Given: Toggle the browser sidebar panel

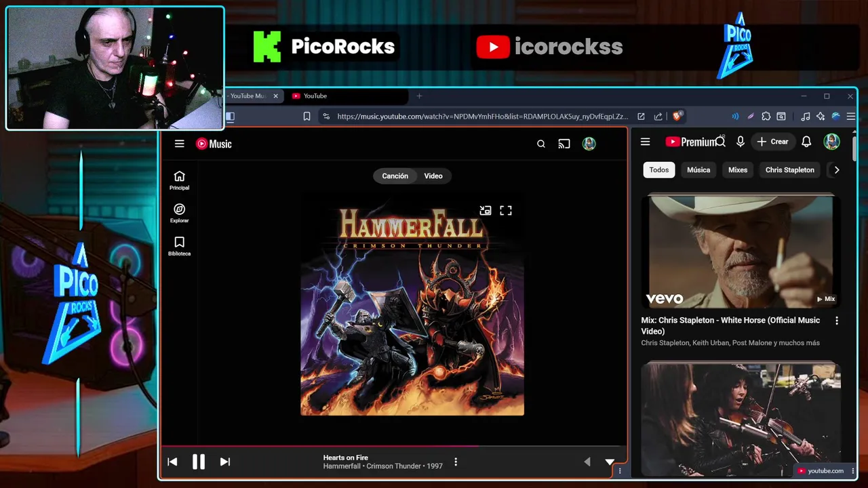Looking at the screenshot, I should coord(231,117).
